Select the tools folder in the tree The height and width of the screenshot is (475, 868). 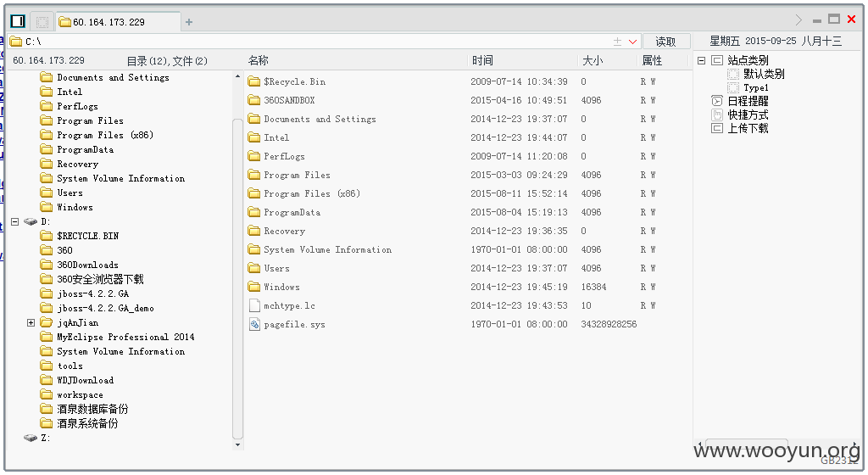coord(70,366)
